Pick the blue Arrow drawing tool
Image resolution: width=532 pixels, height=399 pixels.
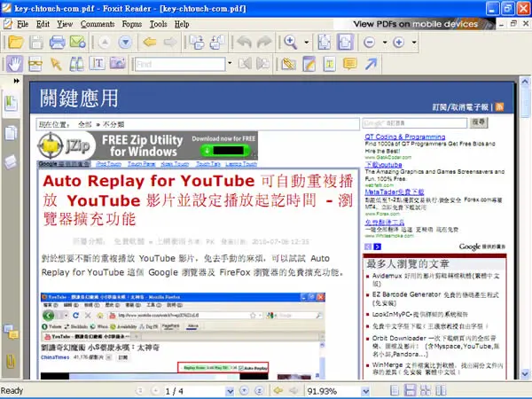coord(371,64)
